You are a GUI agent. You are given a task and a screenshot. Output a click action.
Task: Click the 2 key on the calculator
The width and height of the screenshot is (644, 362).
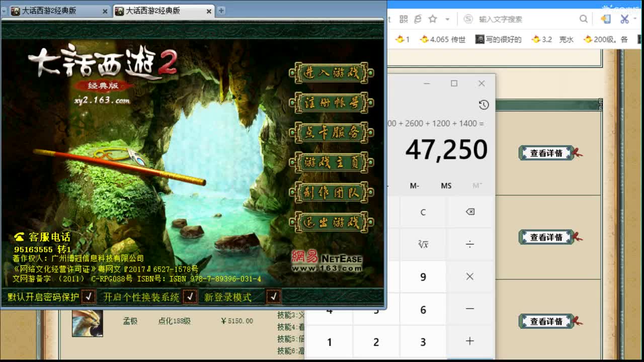[376, 342]
